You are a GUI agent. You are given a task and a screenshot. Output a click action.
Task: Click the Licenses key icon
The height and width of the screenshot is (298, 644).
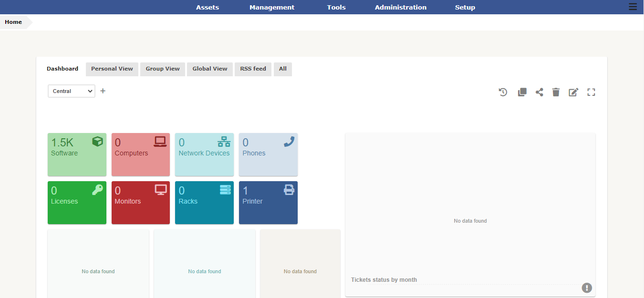pos(97,189)
